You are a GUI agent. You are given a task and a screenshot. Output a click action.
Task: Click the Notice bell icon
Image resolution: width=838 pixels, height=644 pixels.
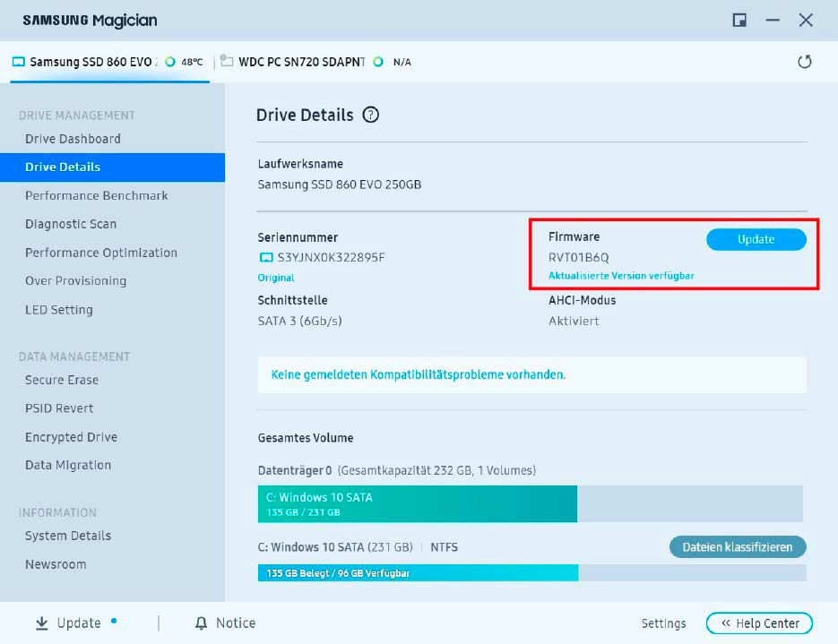coord(199,623)
